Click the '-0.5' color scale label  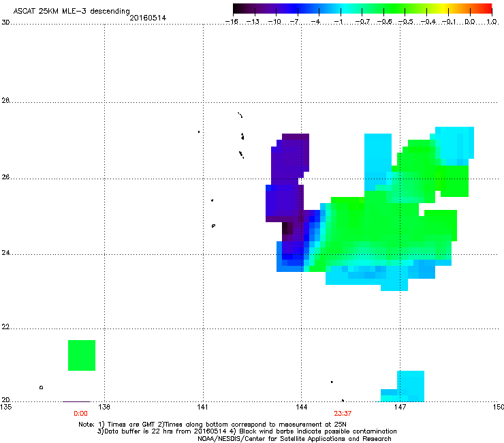point(405,22)
